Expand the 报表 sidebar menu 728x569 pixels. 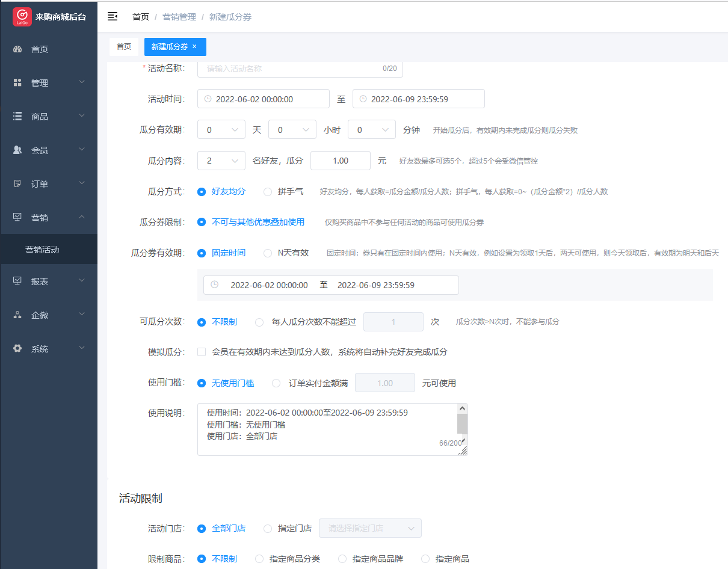point(48,281)
